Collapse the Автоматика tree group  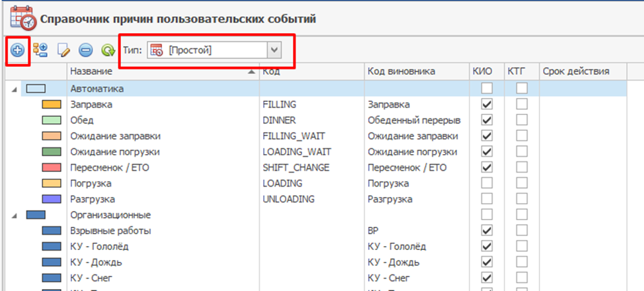15,89
